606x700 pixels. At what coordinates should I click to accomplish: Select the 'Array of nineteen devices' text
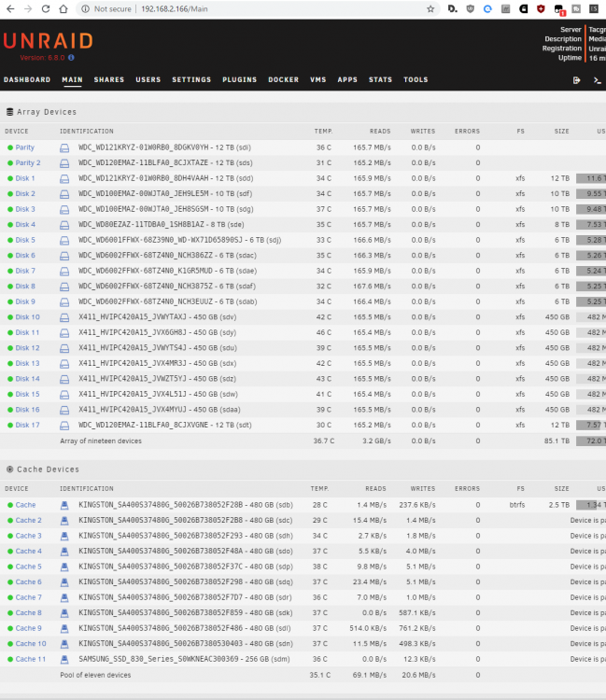(101, 441)
